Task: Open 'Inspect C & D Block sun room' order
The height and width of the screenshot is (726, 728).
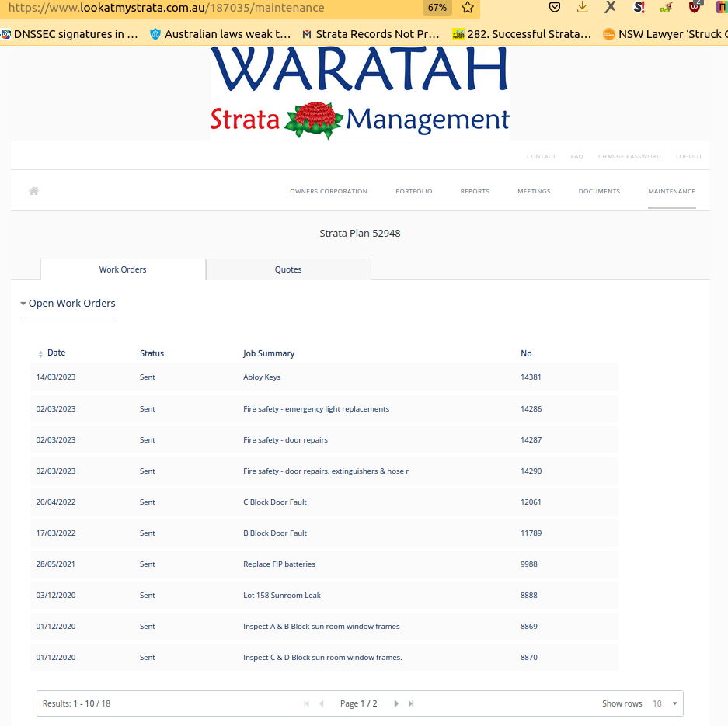Action: click(x=322, y=658)
